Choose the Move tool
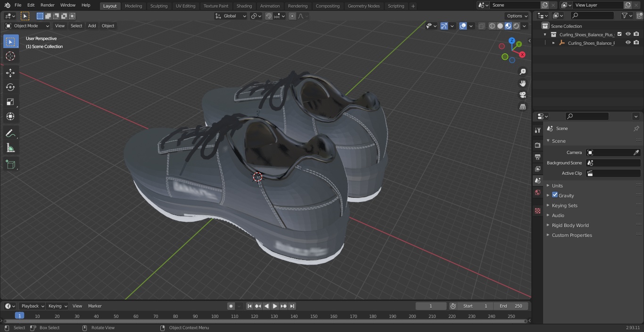The height and width of the screenshot is (332, 644). [10, 73]
